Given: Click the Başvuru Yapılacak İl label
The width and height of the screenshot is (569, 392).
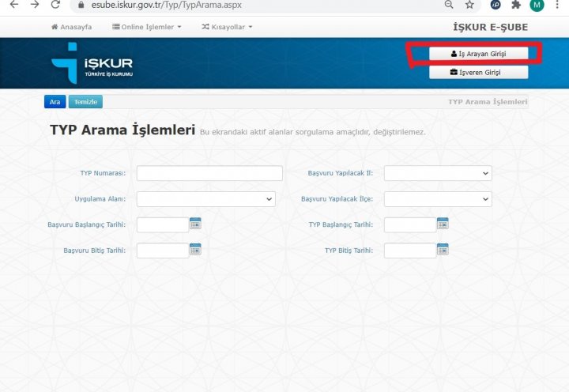Looking at the screenshot, I should 341,173.
